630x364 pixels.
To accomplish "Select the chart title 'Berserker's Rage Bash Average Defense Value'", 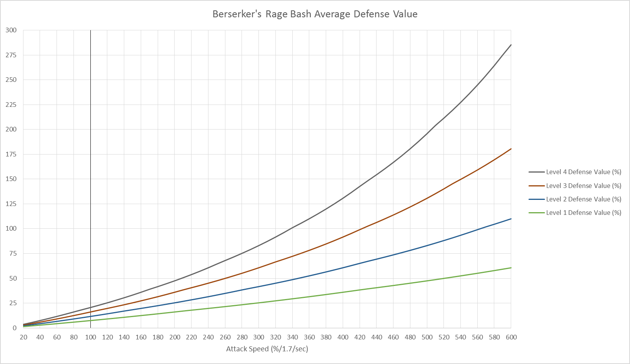I will click(x=315, y=14).
